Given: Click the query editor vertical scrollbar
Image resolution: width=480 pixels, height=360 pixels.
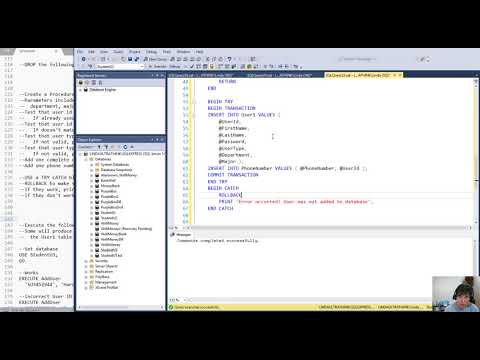Looking at the screenshot, I should click(476, 153).
